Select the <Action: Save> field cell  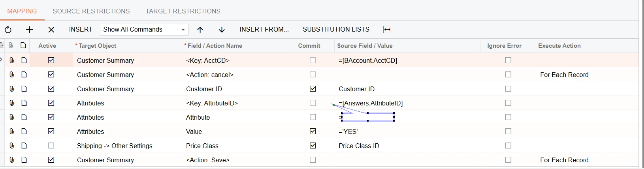click(208, 160)
